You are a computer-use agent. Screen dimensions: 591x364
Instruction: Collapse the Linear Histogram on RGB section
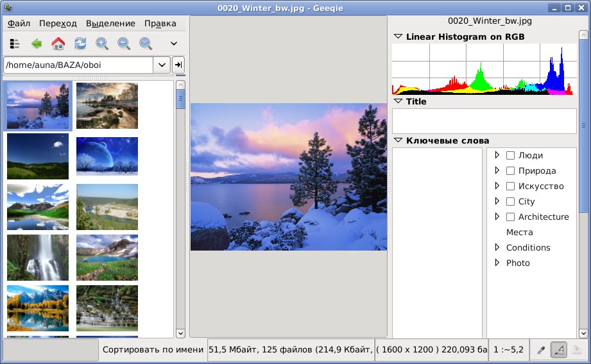click(398, 37)
